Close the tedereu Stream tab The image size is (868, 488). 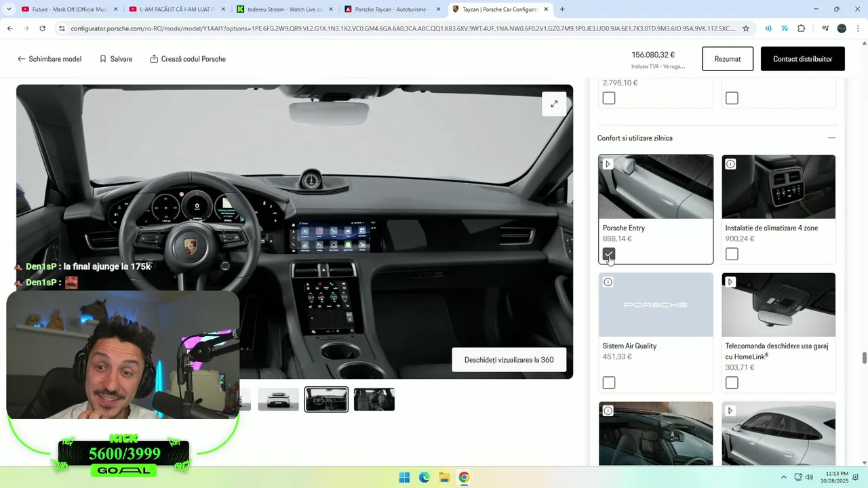click(330, 9)
